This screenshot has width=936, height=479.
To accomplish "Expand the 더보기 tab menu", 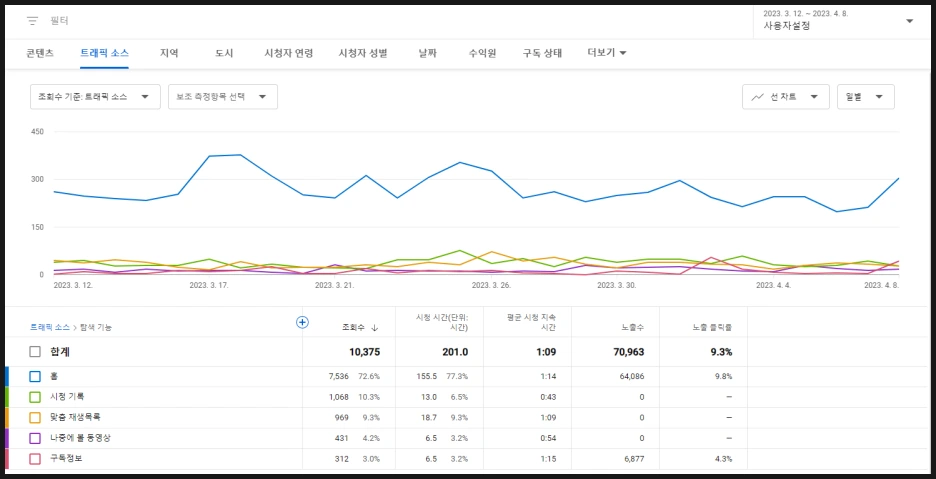I will point(607,53).
